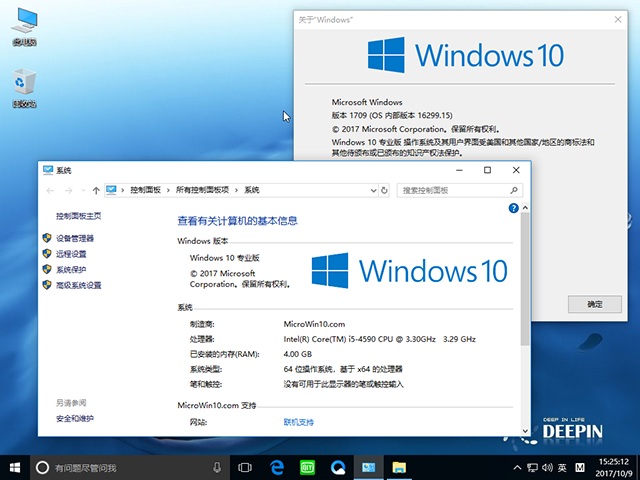
Task: Select the 4.00 GB RAM value
Action: tap(298, 354)
